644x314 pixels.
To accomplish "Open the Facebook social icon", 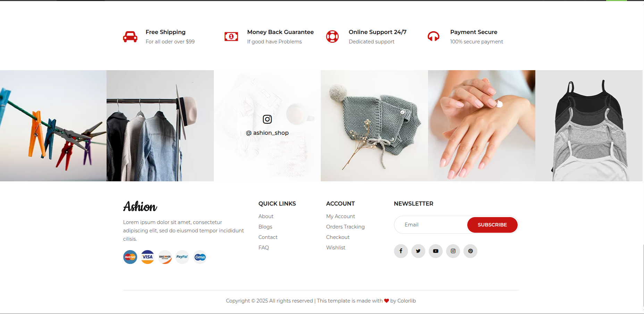I will point(401,251).
